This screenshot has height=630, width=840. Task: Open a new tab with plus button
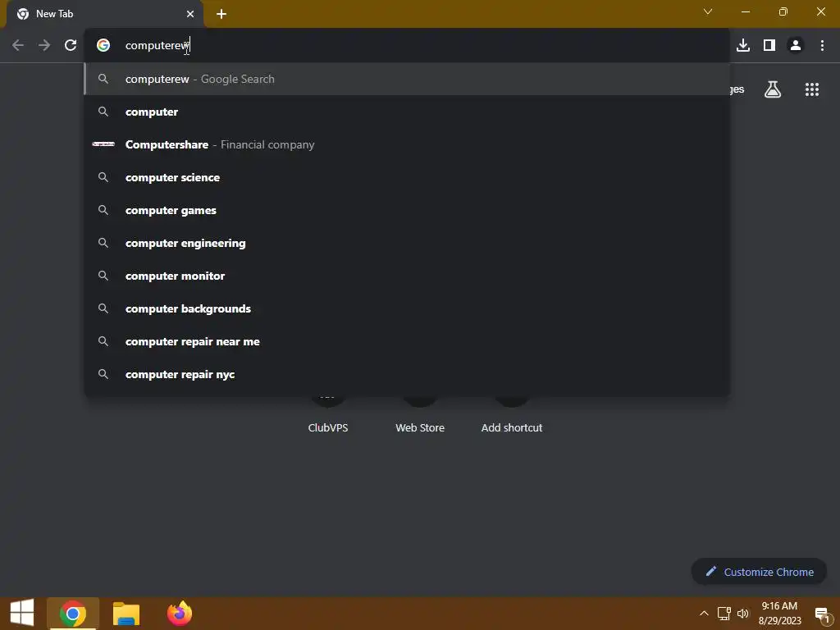pos(221,14)
